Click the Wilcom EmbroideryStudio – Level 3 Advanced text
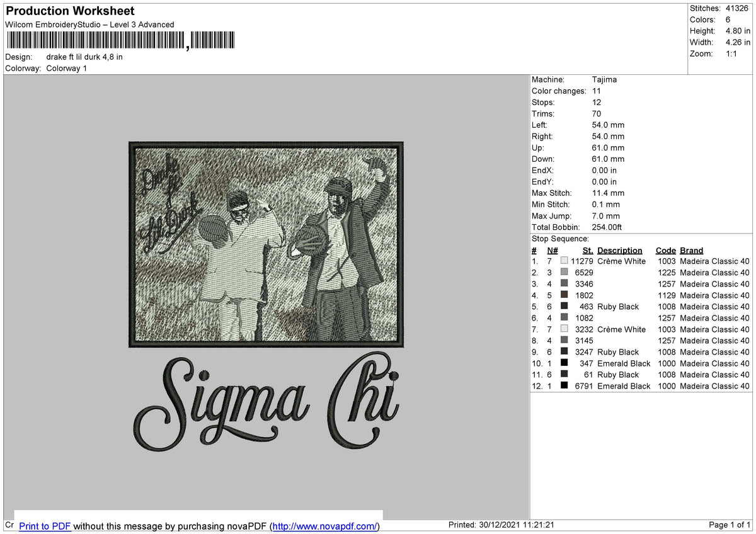756x534 pixels. point(89,25)
